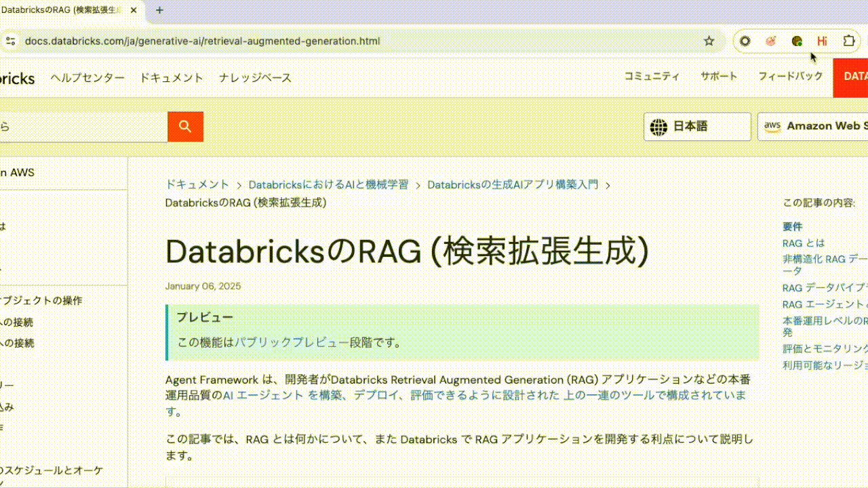Click the Databricks logo in the header
Screen dimensions: 868x488
coord(17,77)
